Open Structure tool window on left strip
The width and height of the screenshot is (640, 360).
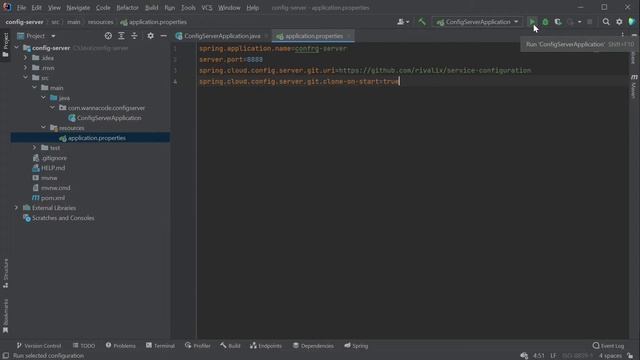[x=5, y=273]
